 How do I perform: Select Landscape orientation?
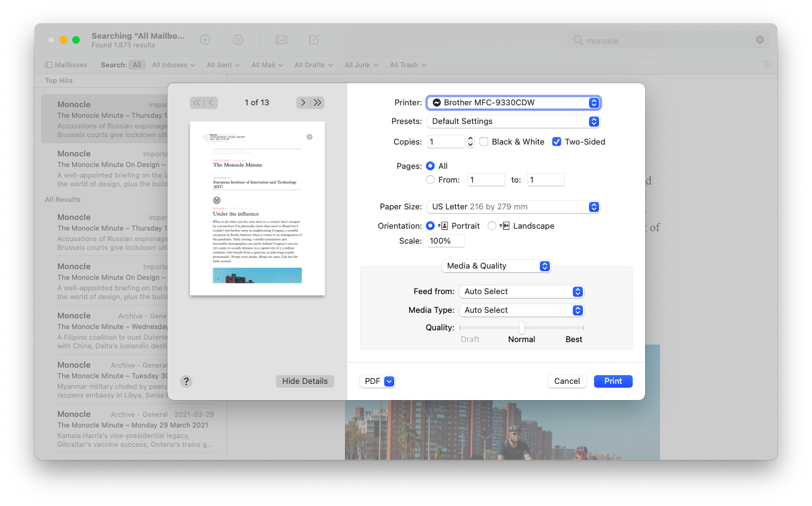coord(492,226)
